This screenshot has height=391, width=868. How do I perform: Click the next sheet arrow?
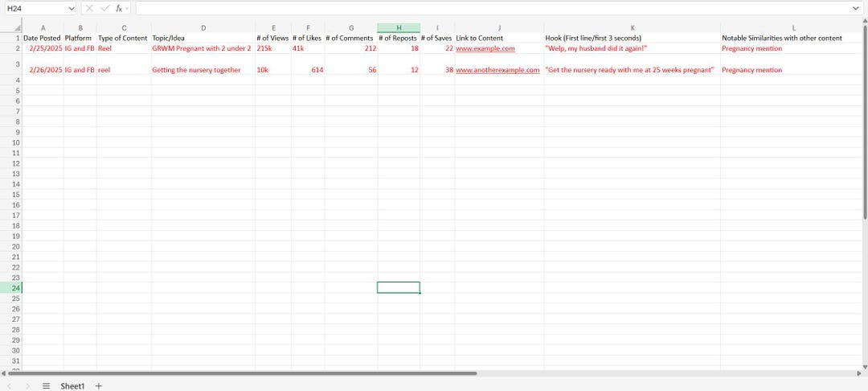point(27,386)
